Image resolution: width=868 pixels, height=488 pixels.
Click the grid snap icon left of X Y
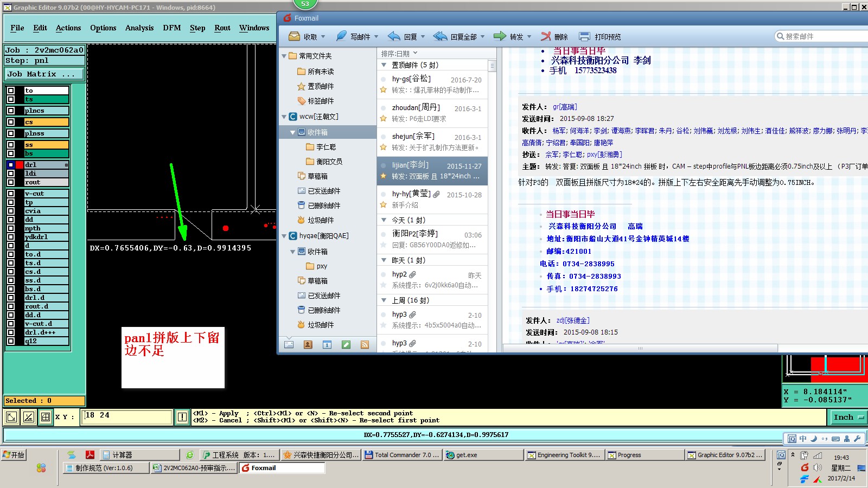[x=46, y=417]
